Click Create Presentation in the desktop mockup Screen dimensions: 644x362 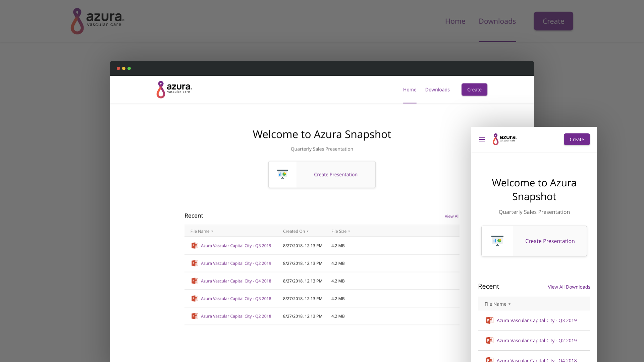point(335,175)
